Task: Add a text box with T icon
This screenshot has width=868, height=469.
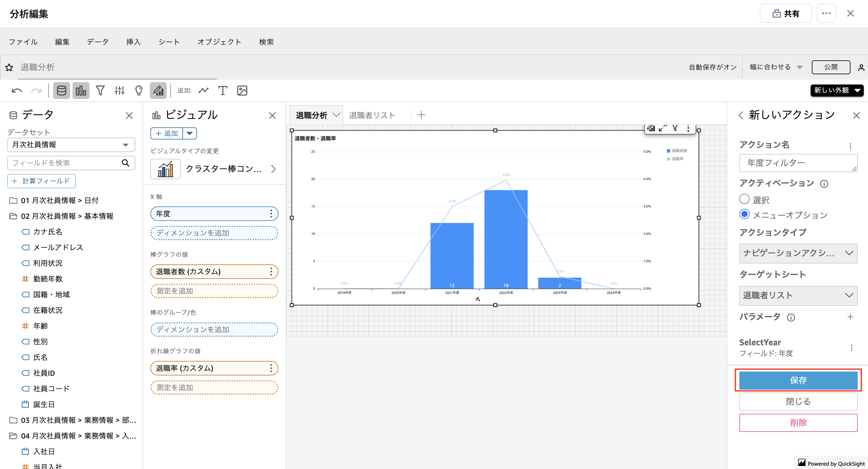Action: click(223, 91)
